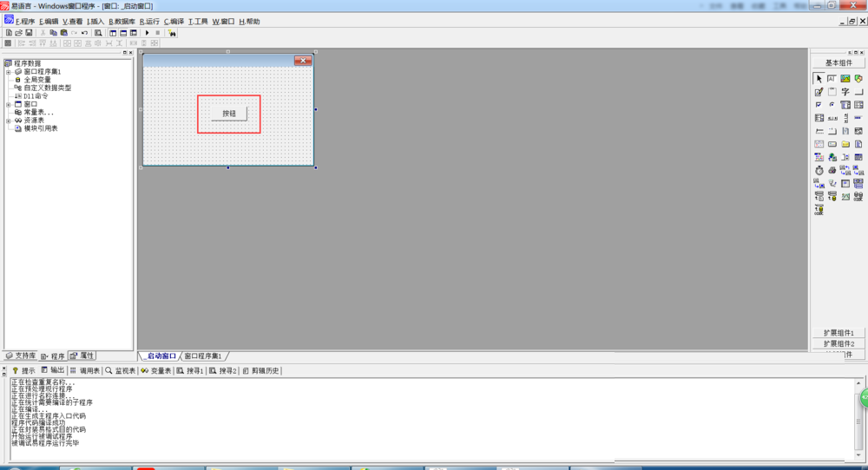The height and width of the screenshot is (470, 868).
Task: Select the label 字 component icon
Action: pos(845,92)
